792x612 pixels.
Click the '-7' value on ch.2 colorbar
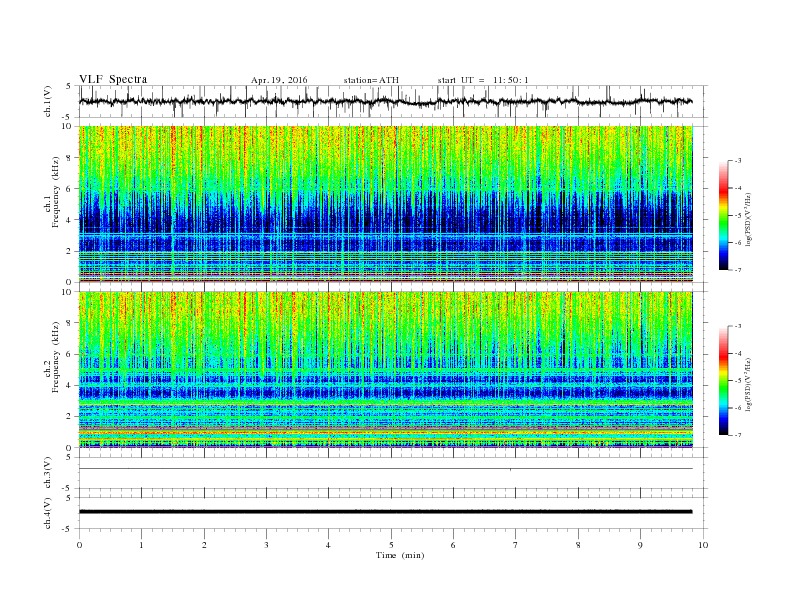[737, 435]
